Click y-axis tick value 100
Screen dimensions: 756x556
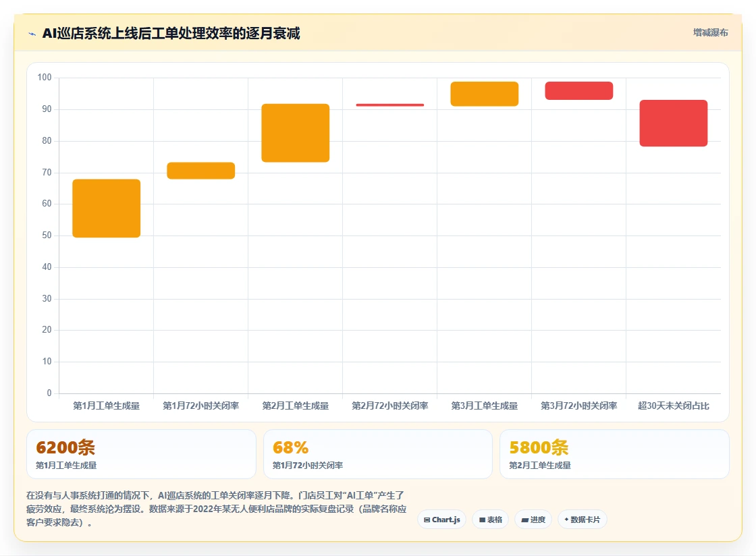45,77
